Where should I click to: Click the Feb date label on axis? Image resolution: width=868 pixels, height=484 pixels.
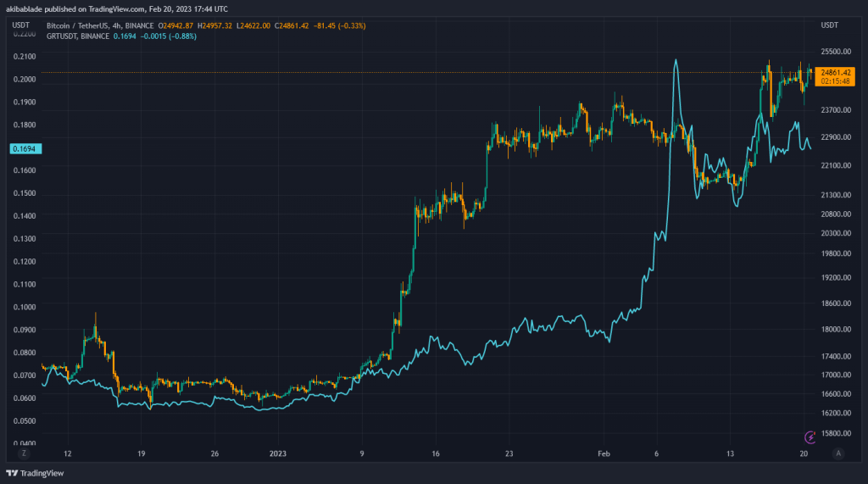pos(604,453)
